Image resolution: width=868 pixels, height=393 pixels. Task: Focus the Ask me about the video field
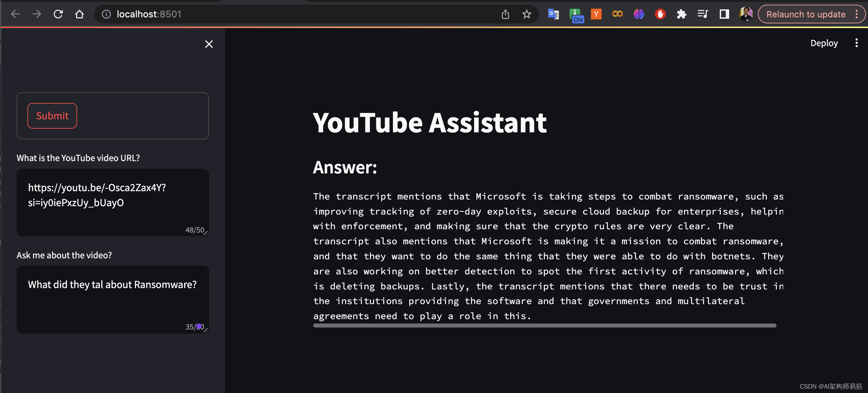coord(113,299)
